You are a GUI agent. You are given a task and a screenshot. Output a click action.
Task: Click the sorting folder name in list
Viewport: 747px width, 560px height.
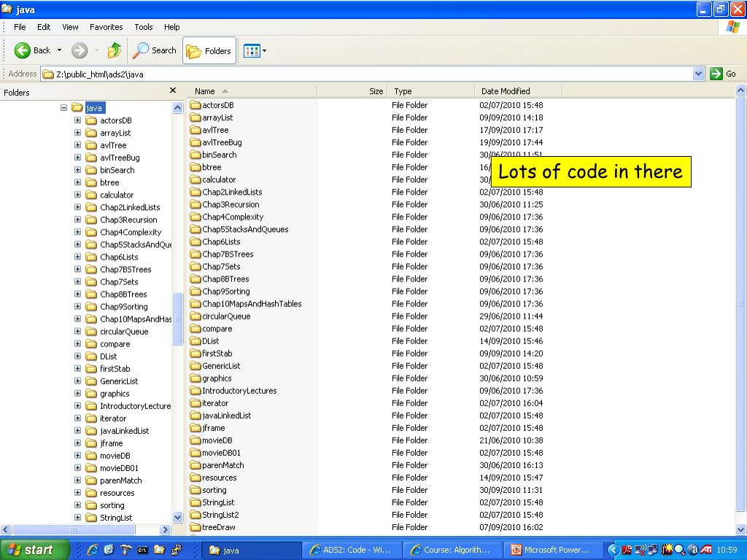click(x=214, y=490)
